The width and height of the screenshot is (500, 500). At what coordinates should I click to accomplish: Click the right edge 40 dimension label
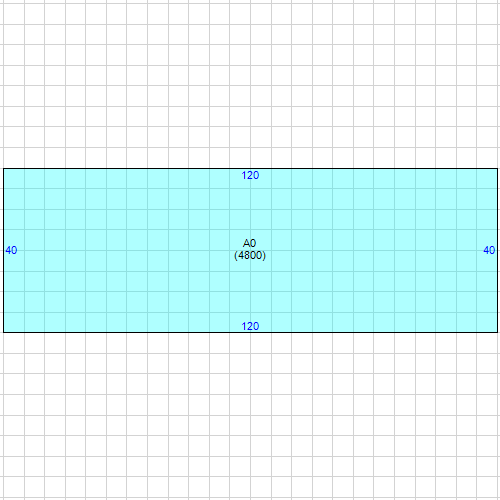489,250
